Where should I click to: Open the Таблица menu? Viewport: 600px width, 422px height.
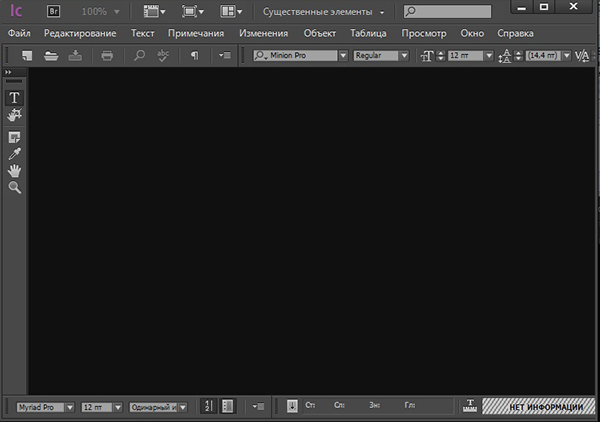click(368, 33)
